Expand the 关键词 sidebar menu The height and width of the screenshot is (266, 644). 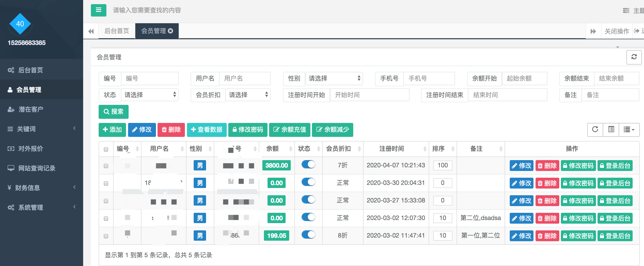tap(42, 129)
